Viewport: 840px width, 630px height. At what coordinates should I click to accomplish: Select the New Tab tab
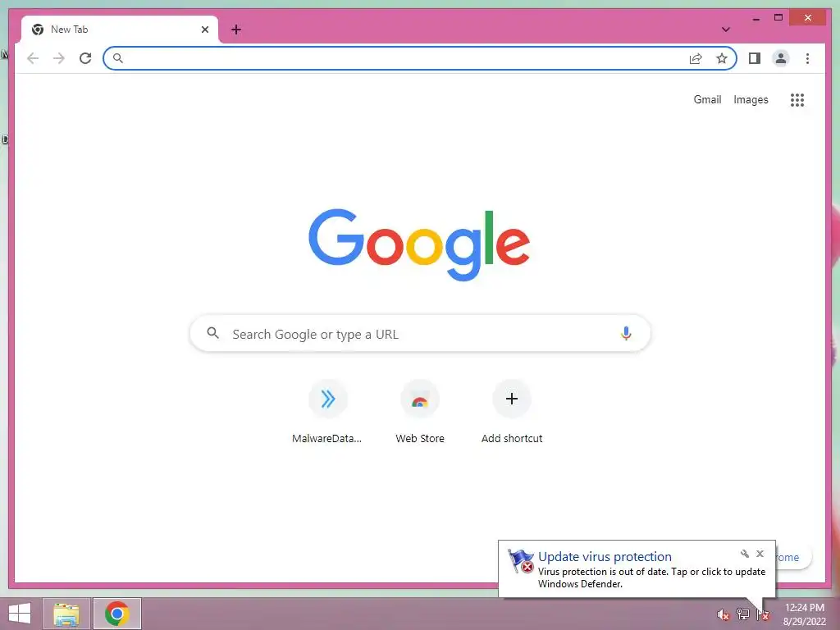120,30
